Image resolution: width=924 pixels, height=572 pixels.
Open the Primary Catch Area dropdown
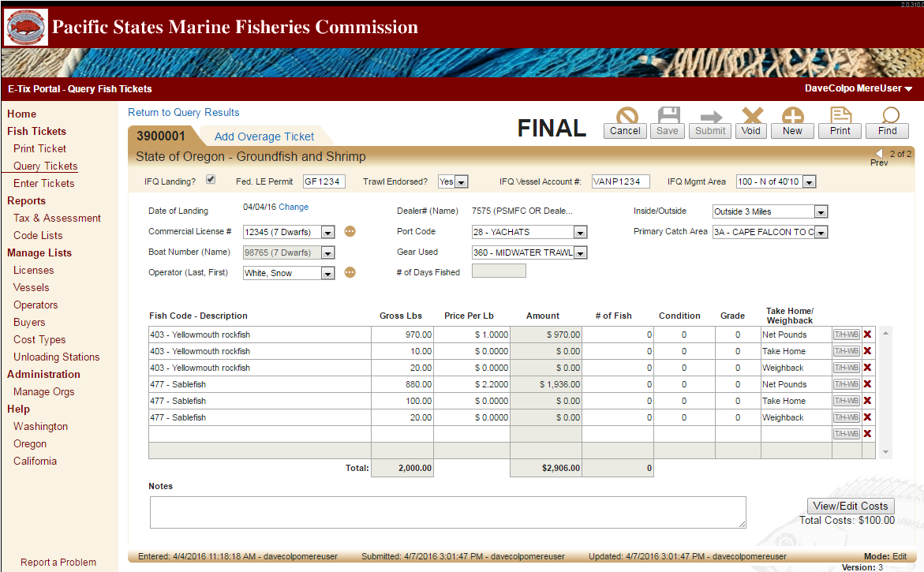pos(821,232)
